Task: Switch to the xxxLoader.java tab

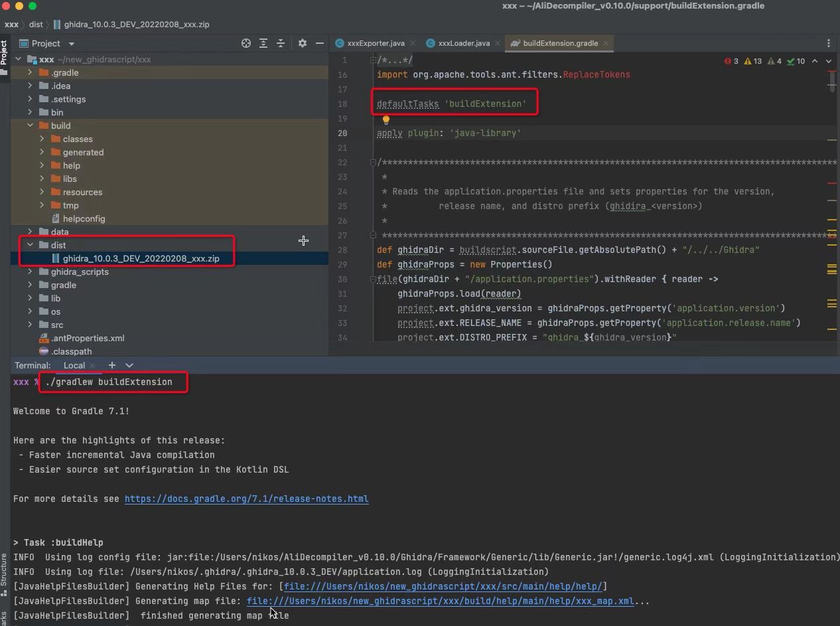Action: tap(463, 43)
